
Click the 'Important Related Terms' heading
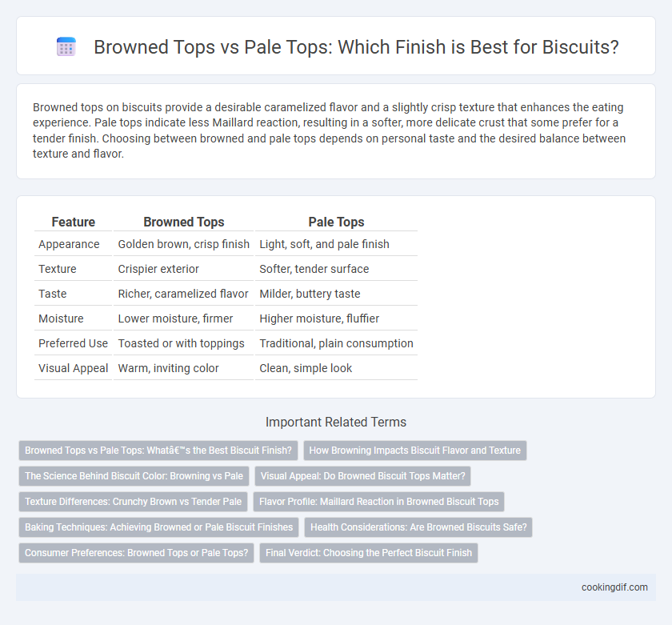click(x=336, y=423)
